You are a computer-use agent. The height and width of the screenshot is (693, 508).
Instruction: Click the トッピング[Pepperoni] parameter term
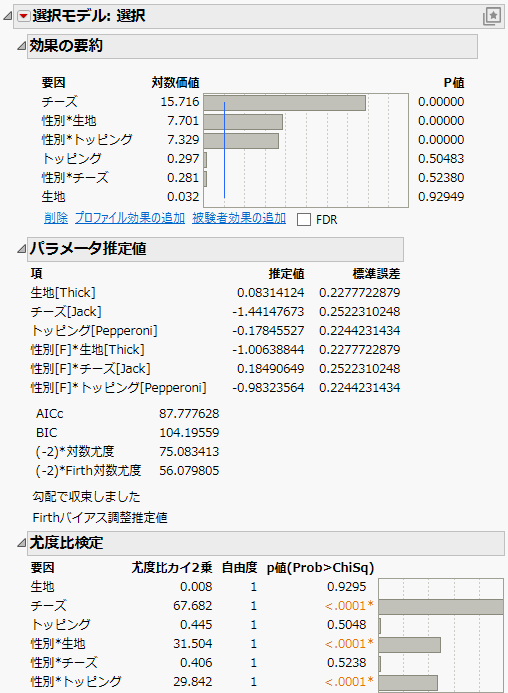click(94, 331)
